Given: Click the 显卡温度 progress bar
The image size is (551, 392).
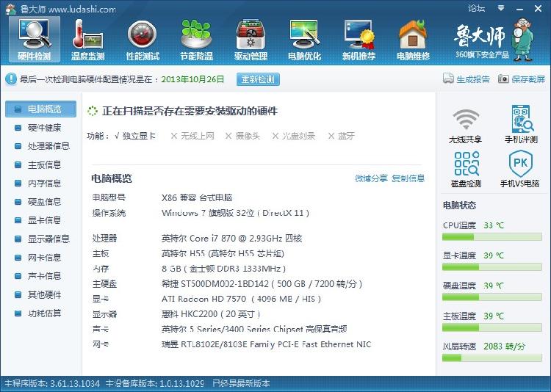Looking at the screenshot, I should (x=492, y=267).
